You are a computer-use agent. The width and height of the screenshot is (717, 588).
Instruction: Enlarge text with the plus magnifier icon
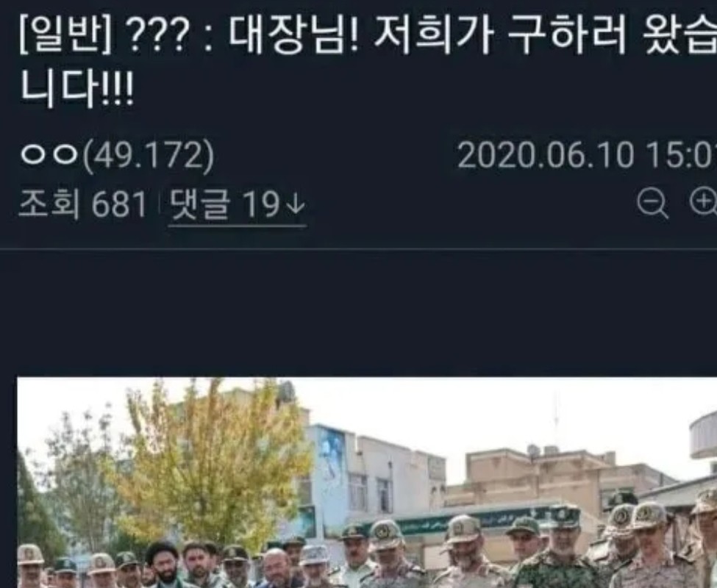pyautogui.click(x=703, y=202)
